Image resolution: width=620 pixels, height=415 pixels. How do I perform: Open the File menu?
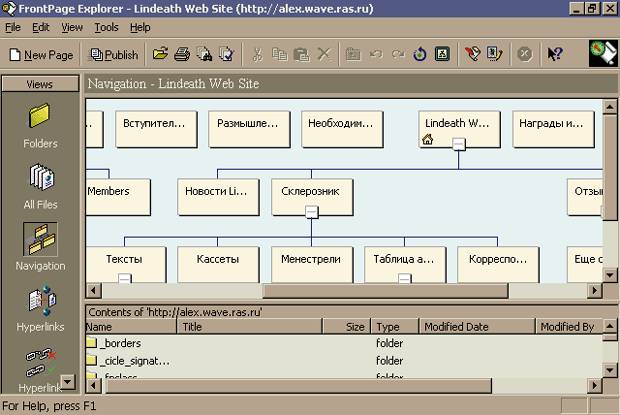13,27
